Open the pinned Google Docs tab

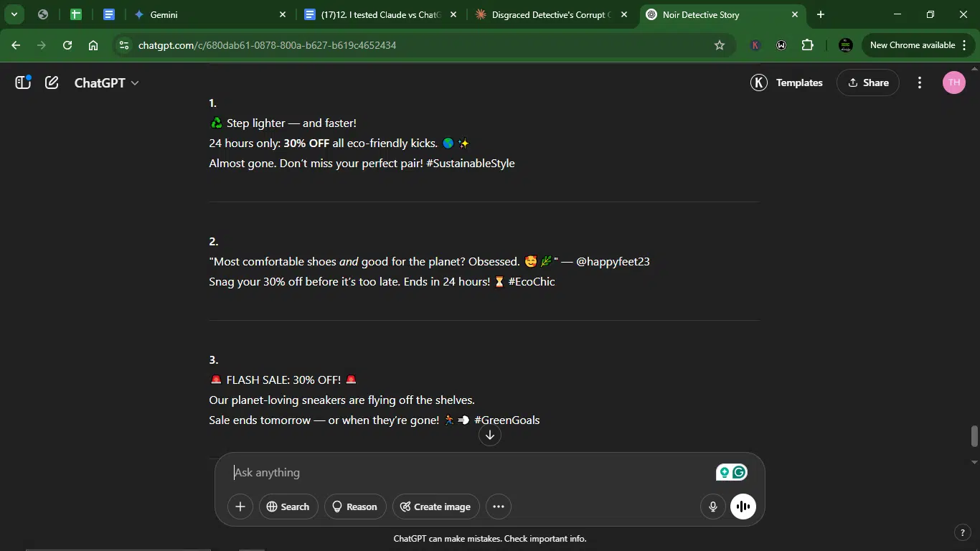(109, 14)
